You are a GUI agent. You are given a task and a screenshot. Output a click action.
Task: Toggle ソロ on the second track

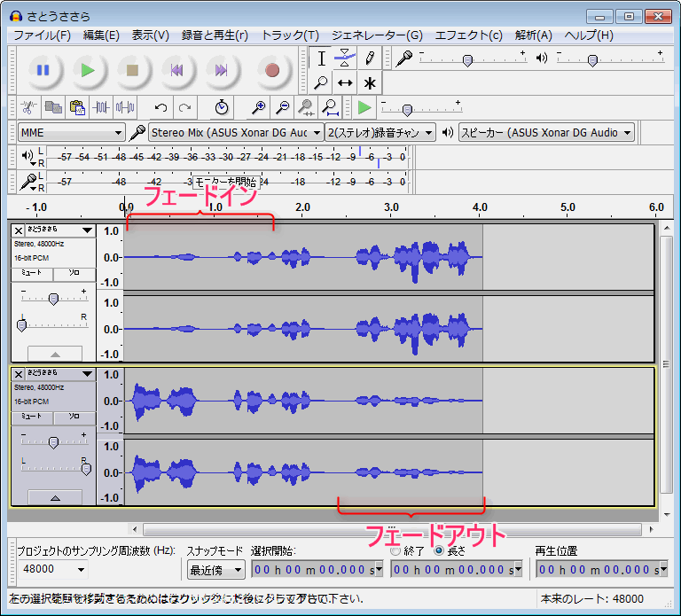(x=74, y=417)
